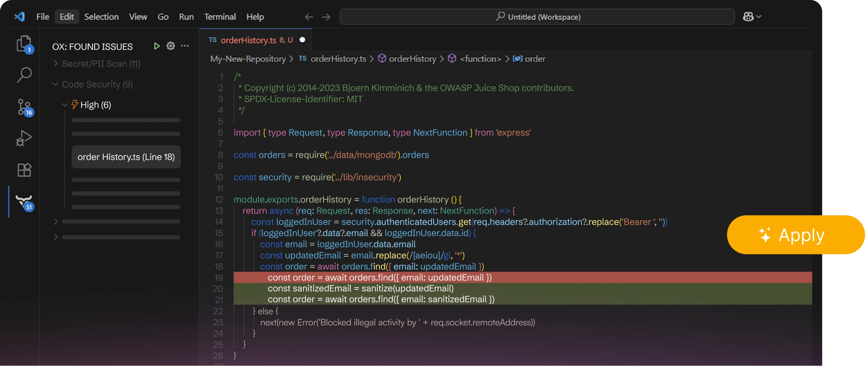Click the 'return async' line 13
This screenshot has width=868, height=366.
click(379, 211)
